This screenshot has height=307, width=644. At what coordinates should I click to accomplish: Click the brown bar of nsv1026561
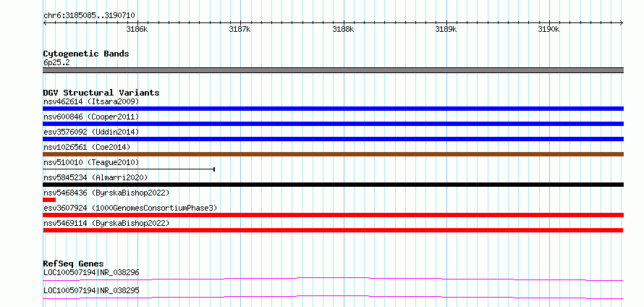point(333,154)
